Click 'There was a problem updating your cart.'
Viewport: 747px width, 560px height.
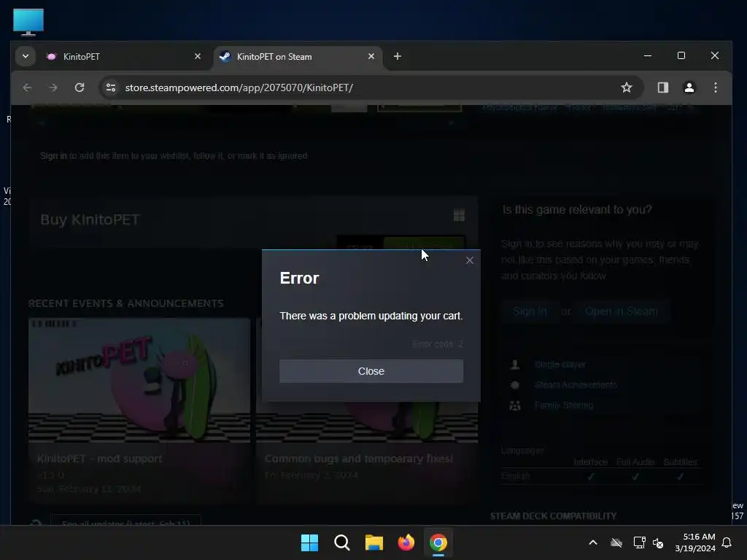pos(371,316)
